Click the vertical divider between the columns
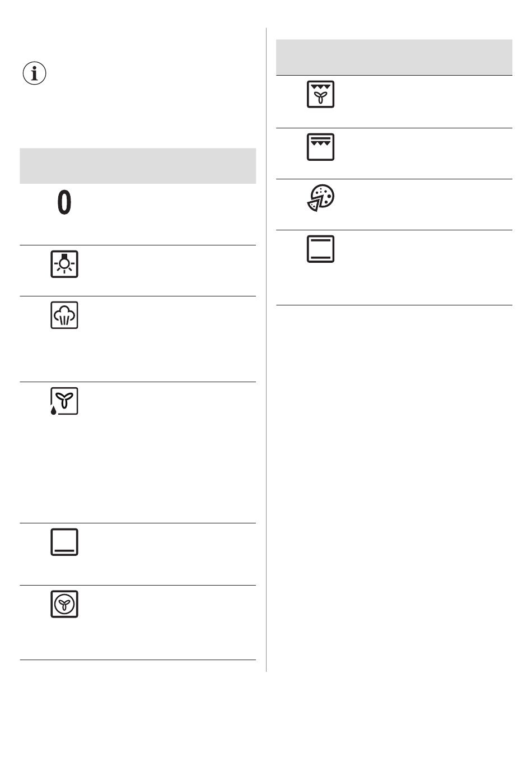This screenshot has height=775, width=532. click(x=266, y=349)
